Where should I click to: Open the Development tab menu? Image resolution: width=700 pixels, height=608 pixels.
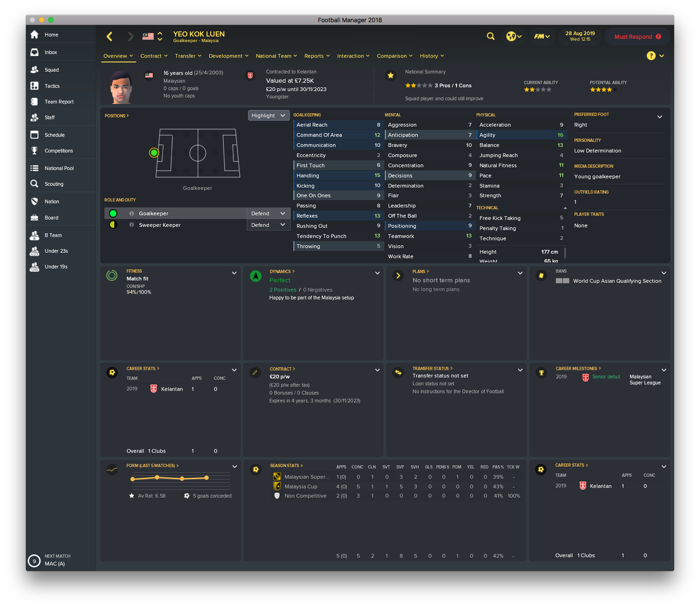[229, 56]
